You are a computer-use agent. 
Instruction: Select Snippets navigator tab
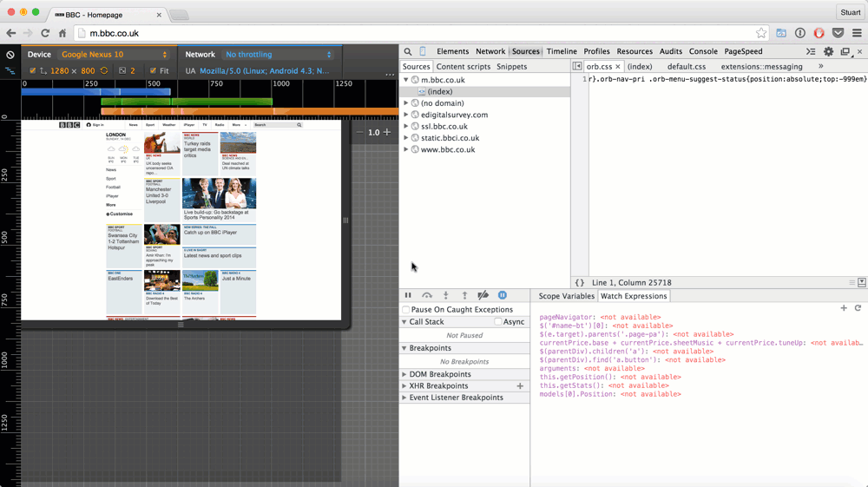[511, 66]
